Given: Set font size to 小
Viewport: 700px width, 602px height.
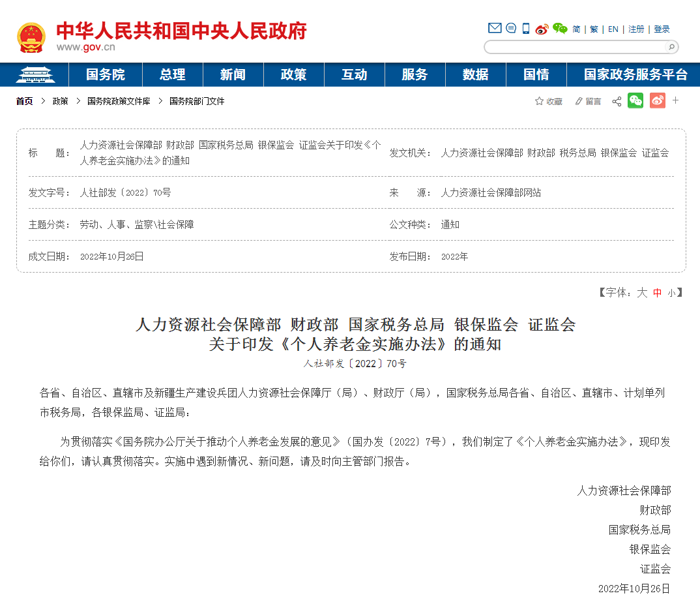Looking at the screenshot, I should tap(671, 293).
